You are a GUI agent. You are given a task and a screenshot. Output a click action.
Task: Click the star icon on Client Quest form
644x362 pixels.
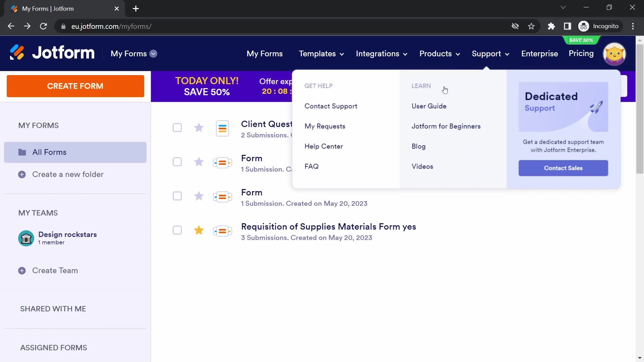tap(199, 128)
